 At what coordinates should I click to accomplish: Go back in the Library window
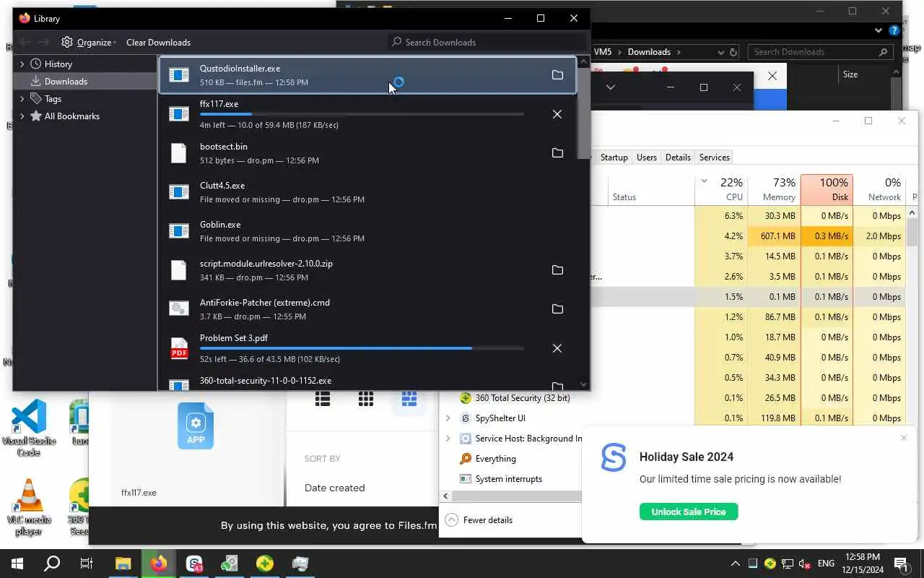tap(25, 42)
